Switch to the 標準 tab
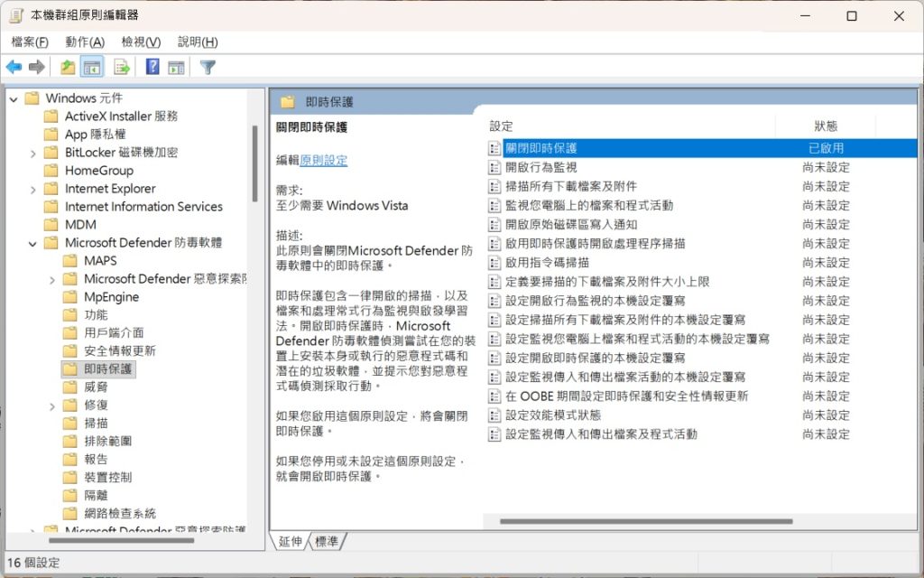Viewport: 924px width, 578px height. pos(327,541)
